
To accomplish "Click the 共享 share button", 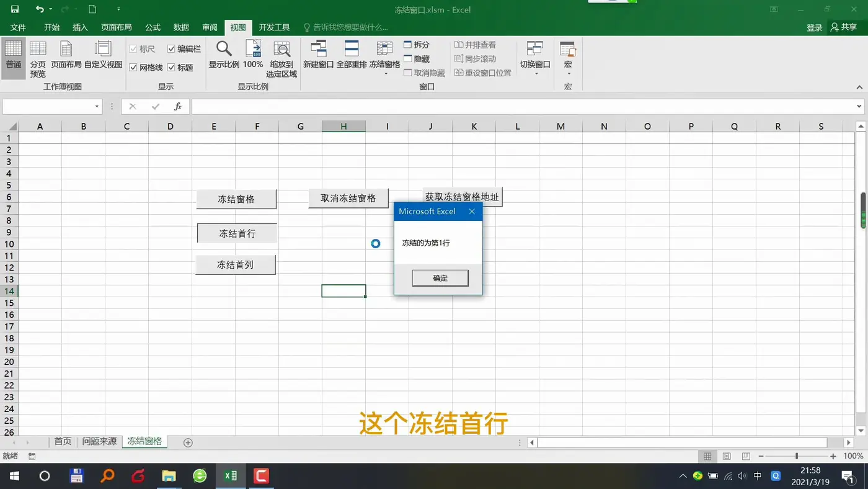I will (844, 27).
